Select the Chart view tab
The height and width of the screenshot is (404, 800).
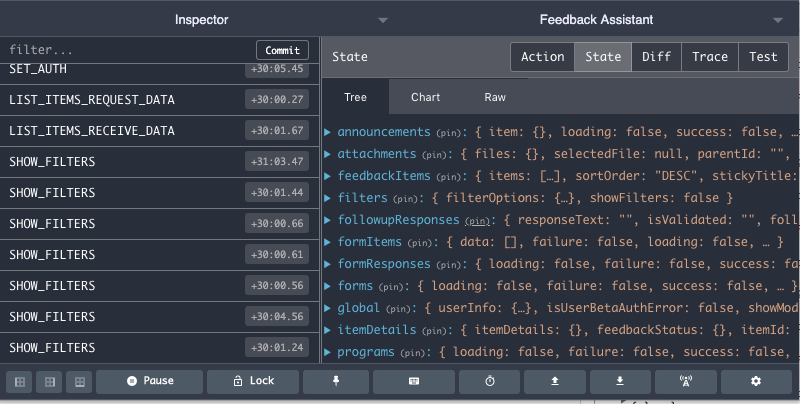click(426, 97)
